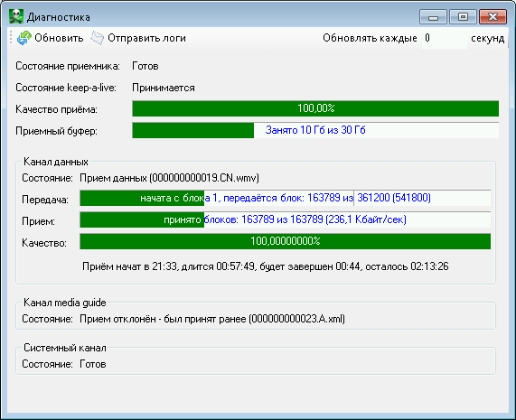Click the Обновить toolbar label
The image size is (516, 420).
(x=59, y=38)
